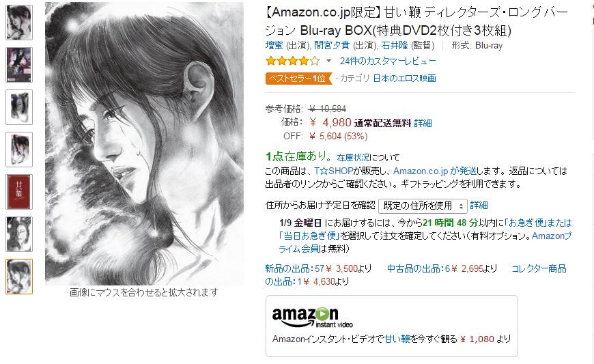Open the 既定の住所を使用 address dropdown
Image resolution: width=594 pixels, height=364 pixels.
coord(423,206)
